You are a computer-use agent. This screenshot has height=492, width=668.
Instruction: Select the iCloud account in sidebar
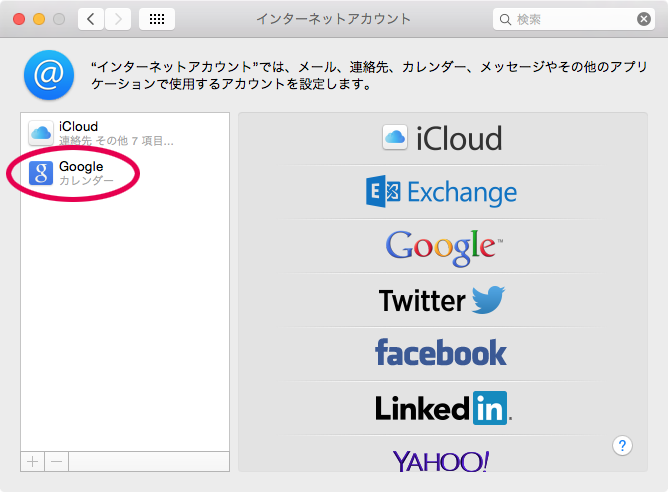click(x=125, y=133)
